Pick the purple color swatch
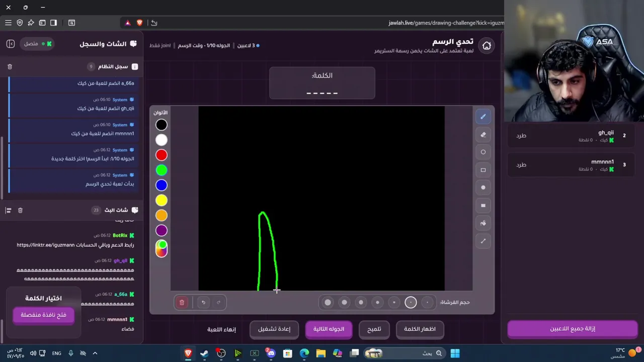 coord(162,230)
